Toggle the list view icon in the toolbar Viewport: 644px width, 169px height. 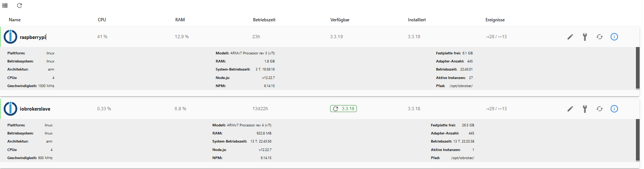coord(5,6)
